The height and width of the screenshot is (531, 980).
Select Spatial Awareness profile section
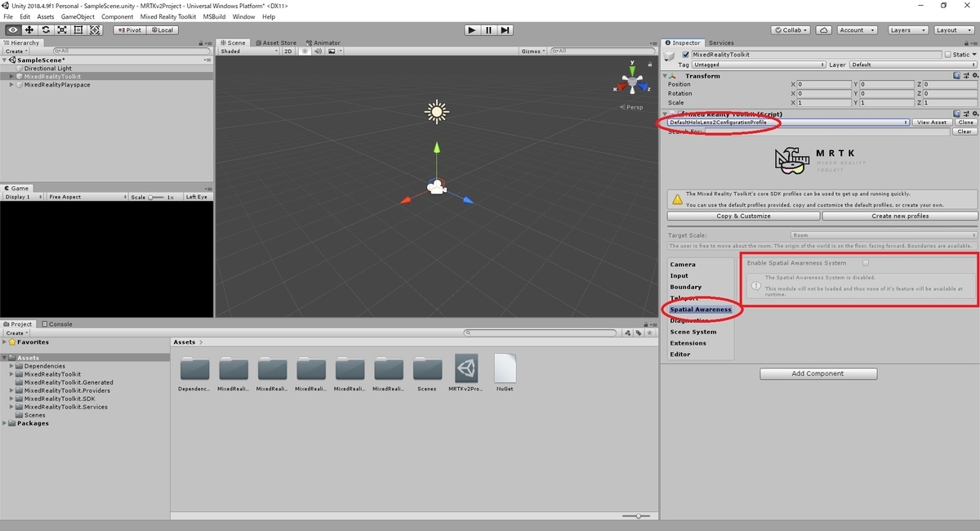700,310
